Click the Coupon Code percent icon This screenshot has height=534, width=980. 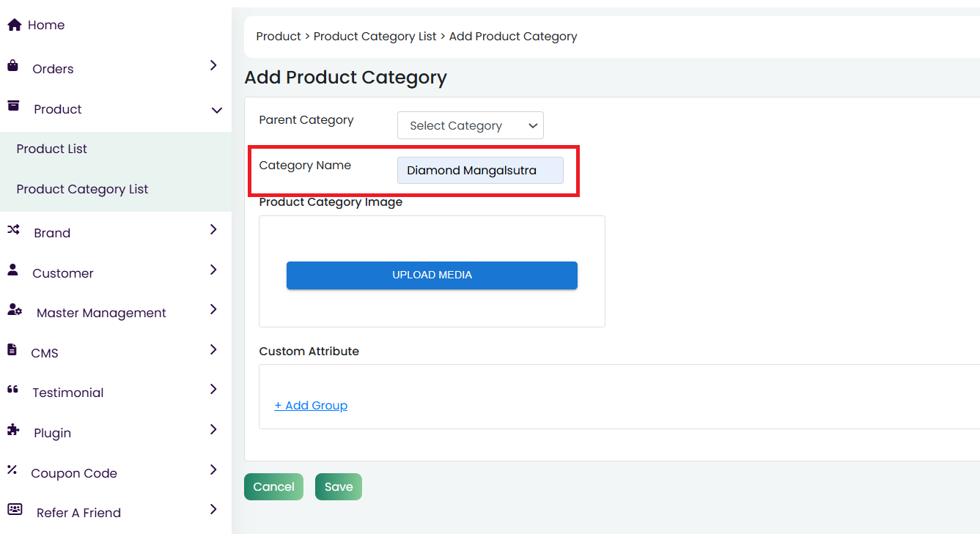(x=12, y=470)
